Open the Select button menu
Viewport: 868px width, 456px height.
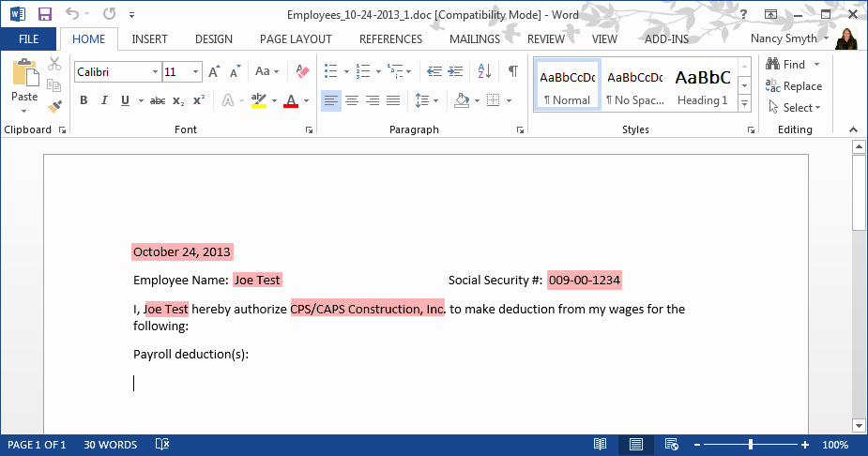pos(795,107)
